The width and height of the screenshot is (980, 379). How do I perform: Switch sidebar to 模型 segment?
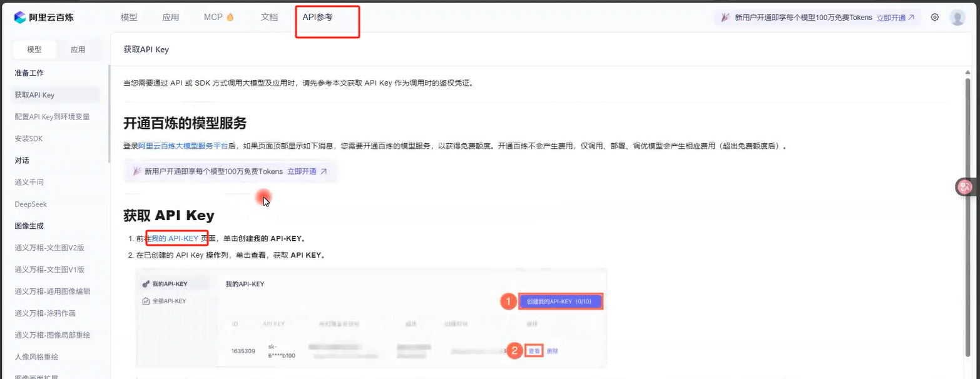click(x=34, y=49)
